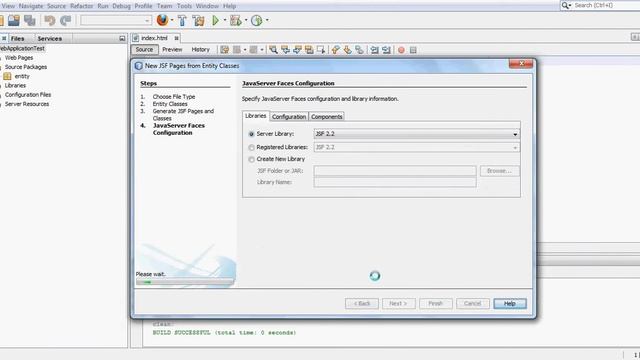Click the JSF Folder or JAR field
This screenshot has width=640, height=360.
(395, 171)
